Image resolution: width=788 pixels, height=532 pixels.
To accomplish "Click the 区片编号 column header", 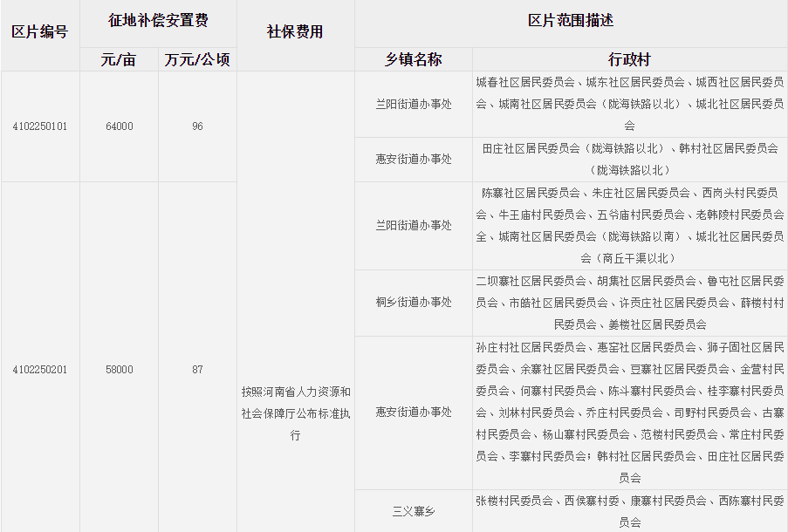I will coord(39,32).
